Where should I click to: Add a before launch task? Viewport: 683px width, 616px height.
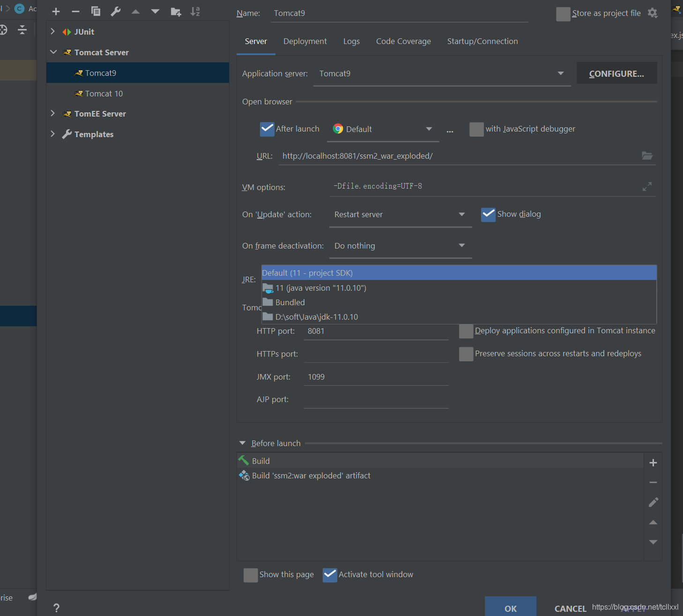(653, 463)
